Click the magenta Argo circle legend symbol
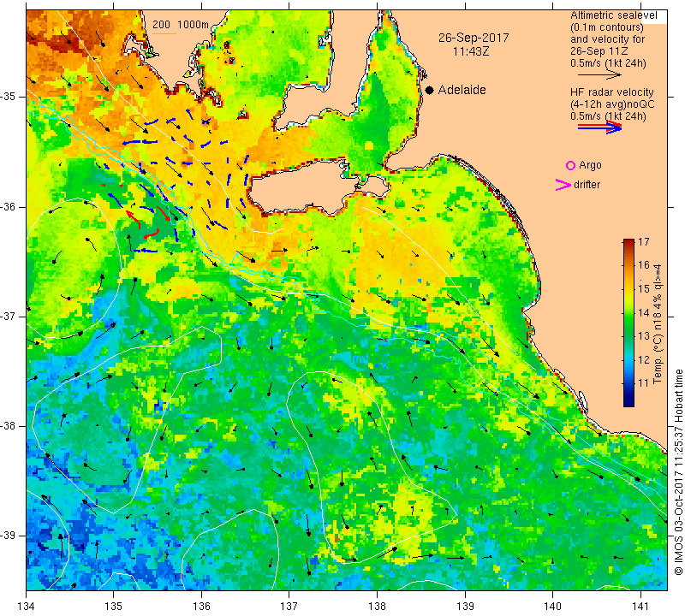 [x=570, y=165]
